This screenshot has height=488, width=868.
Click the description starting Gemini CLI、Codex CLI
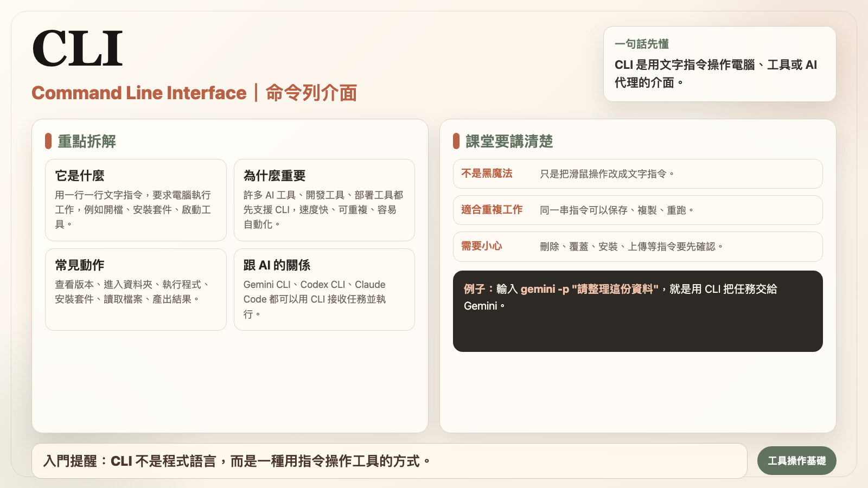(315, 299)
